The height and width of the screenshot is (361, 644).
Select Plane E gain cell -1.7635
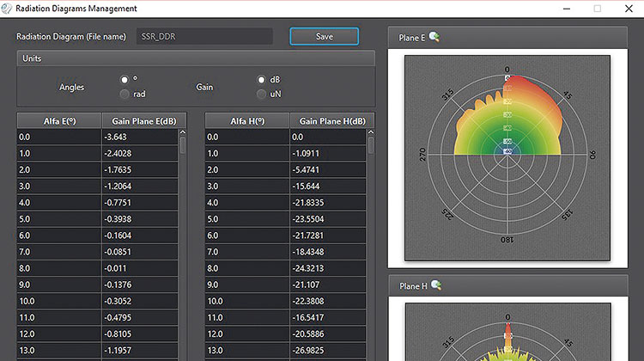[140, 170]
